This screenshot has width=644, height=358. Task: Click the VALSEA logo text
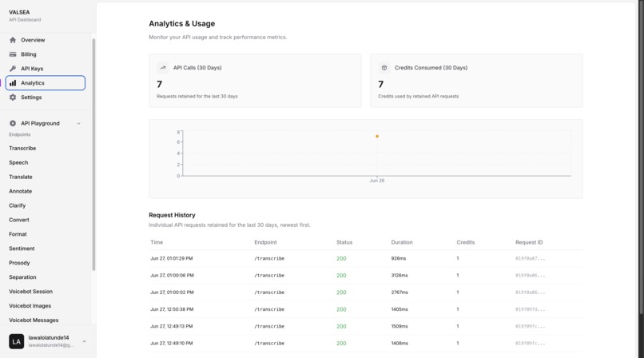point(19,12)
